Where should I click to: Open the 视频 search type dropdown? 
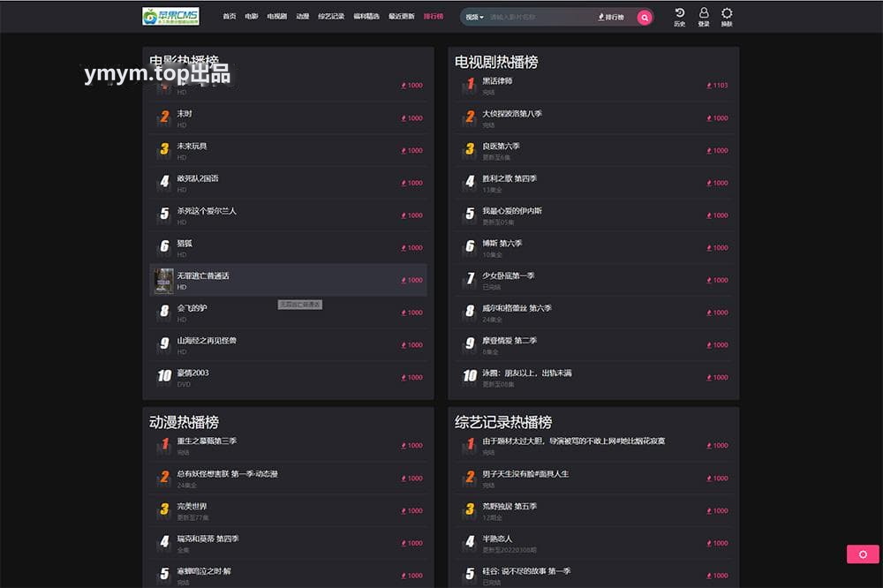[x=474, y=18]
